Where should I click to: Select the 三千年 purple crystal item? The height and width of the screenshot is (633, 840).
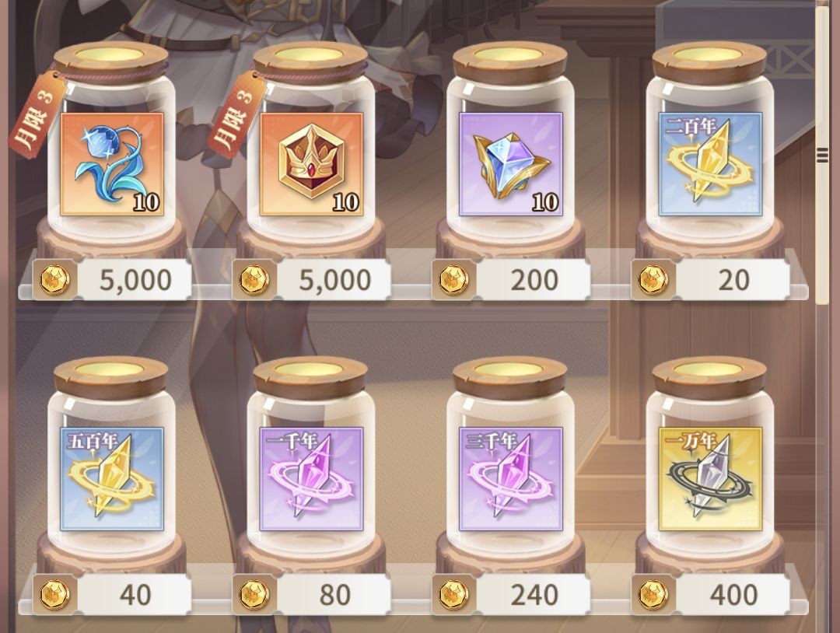(x=510, y=479)
